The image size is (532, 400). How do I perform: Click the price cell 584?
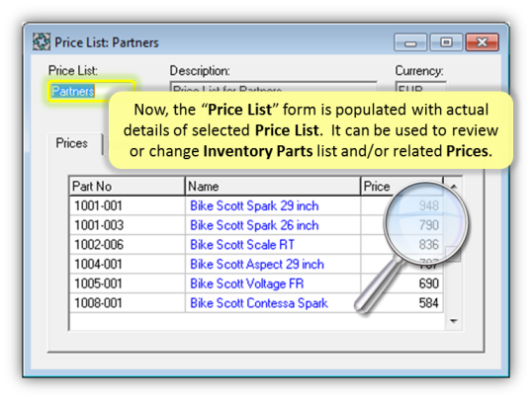point(401,303)
